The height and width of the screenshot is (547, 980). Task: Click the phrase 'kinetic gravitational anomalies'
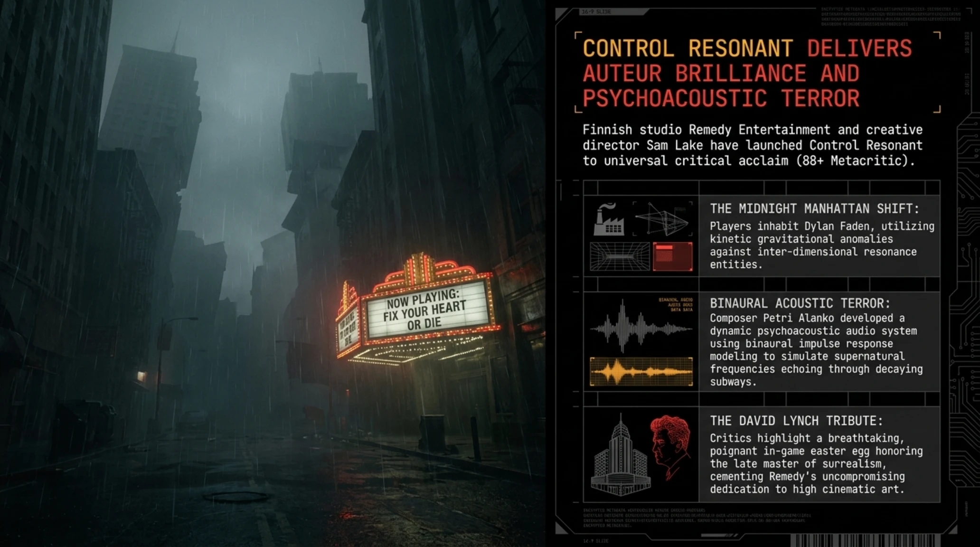click(x=801, y=239)
